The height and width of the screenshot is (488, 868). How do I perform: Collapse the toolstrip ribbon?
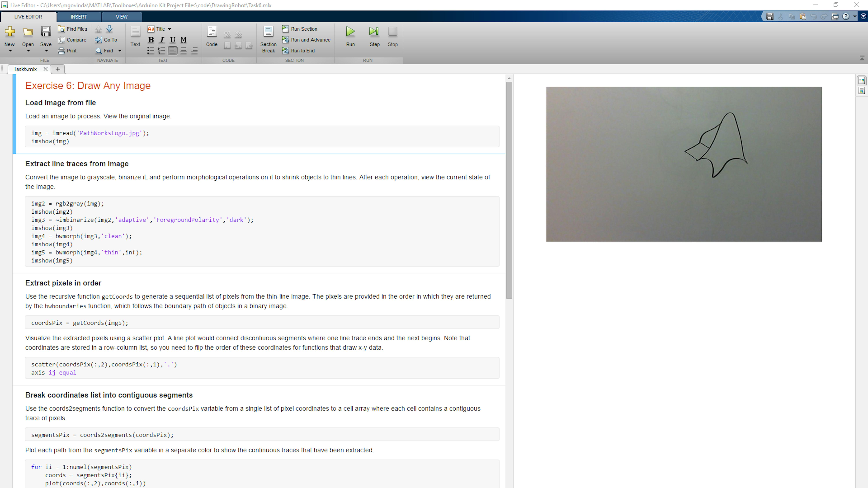(x=862, y=58)
